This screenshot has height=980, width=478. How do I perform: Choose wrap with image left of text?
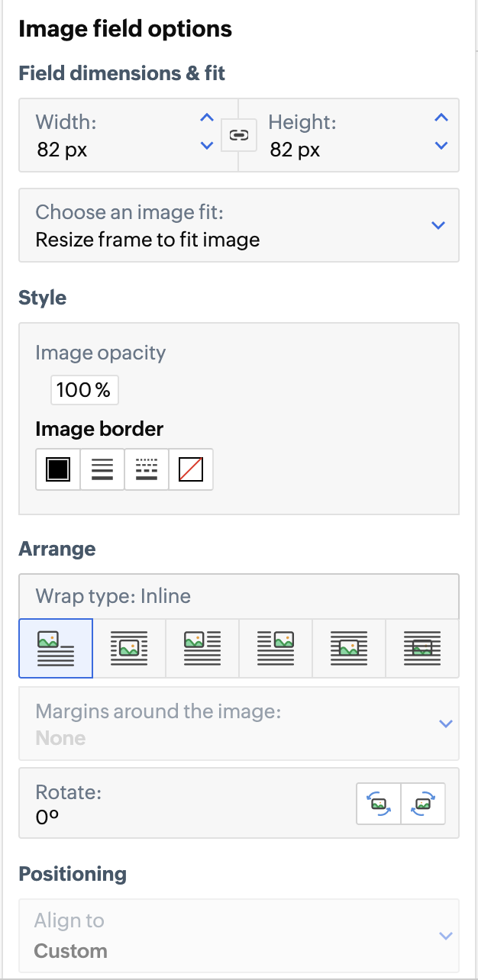pyautogui.click(x=202, y=648)
